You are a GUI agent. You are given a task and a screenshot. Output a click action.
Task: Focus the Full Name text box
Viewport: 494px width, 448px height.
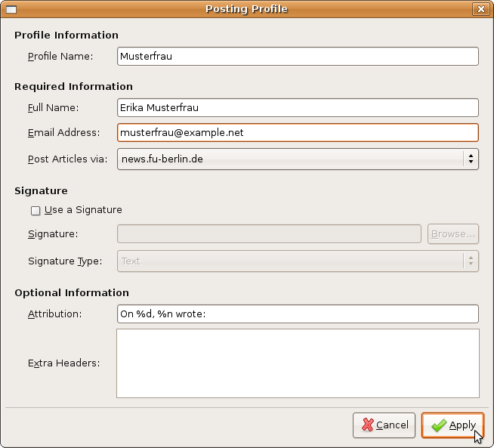click(x=298, y=108)
